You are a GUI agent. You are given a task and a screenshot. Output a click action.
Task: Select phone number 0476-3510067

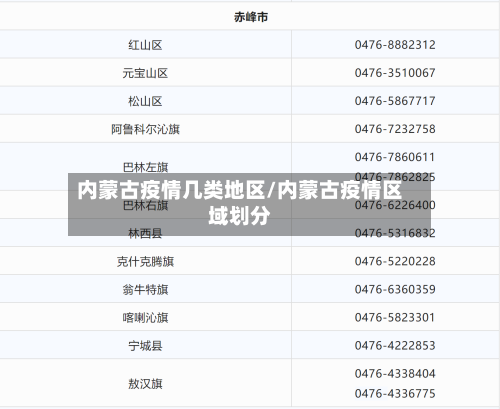click(395, 73)
